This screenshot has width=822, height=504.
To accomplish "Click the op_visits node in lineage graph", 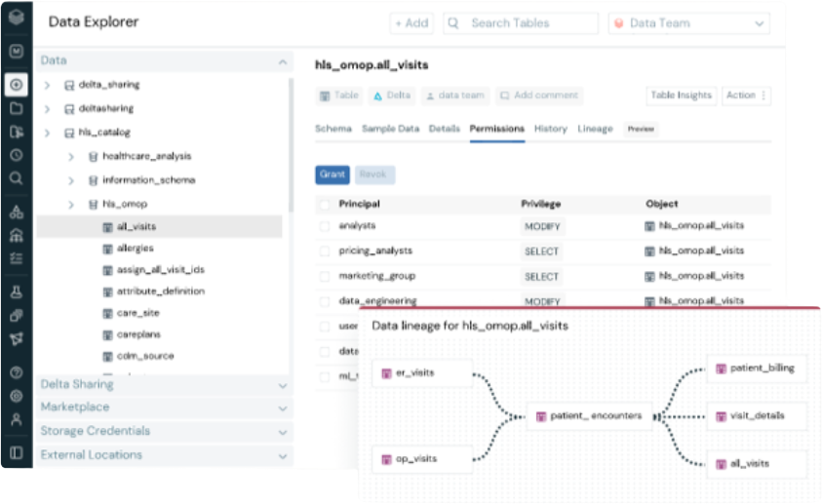I will tap(422, 459).
